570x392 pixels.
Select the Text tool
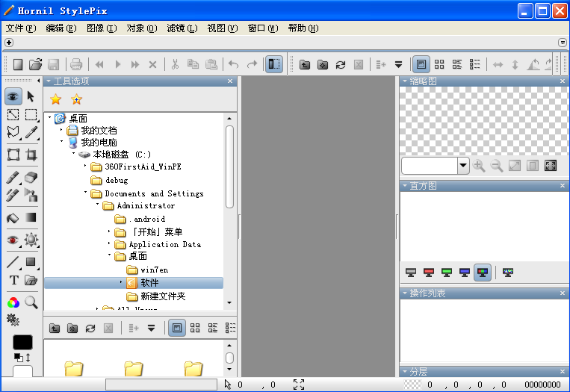(13, 281)
